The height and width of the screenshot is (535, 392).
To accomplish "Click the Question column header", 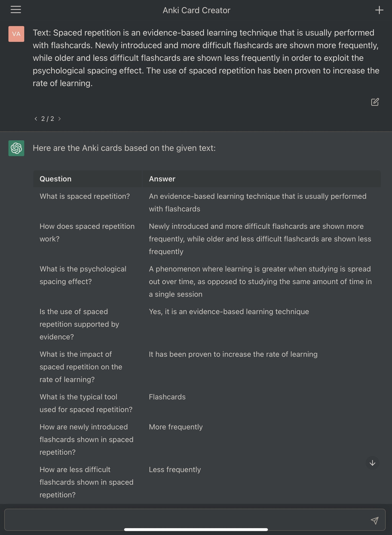I will [56, 179].
